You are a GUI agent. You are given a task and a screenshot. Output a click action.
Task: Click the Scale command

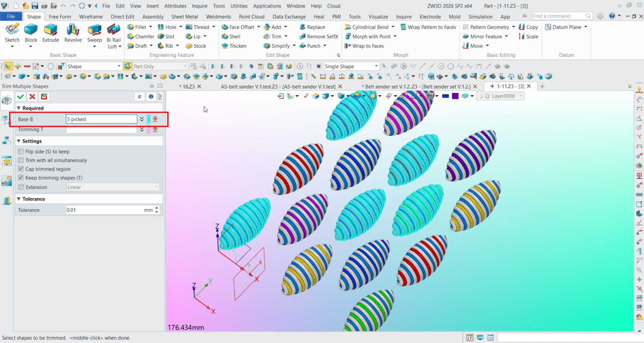(x=532, y=36)
